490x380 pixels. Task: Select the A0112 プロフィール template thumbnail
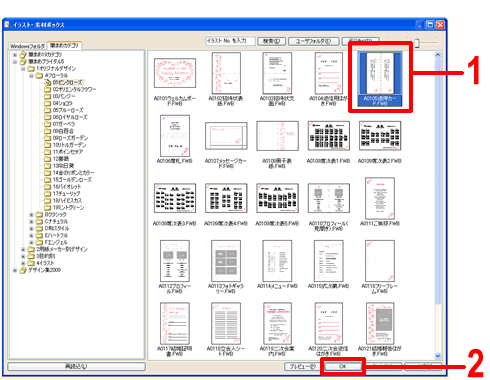point(175,261)
